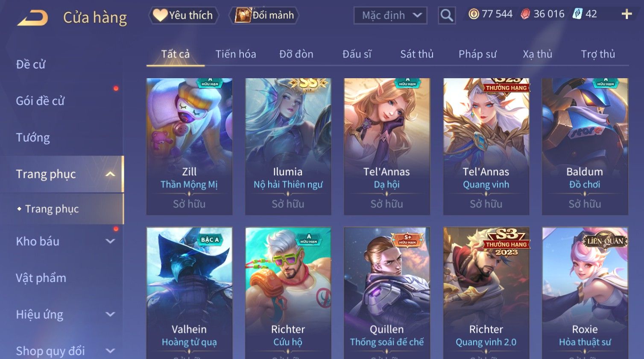644x359 pixels.
Task: Open Đổi mảnh shard exchange chest
Action: (x=264, y=15)
